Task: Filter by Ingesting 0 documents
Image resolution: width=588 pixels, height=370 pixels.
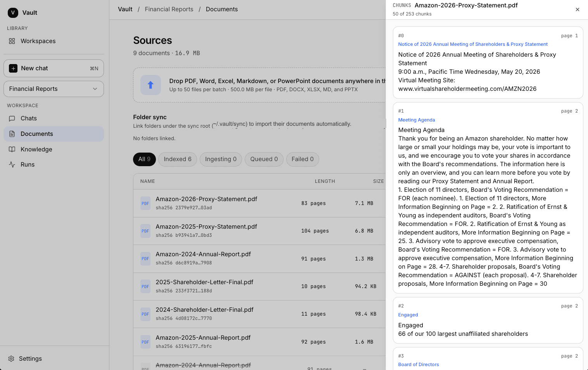Action: (x=221, y=159)
